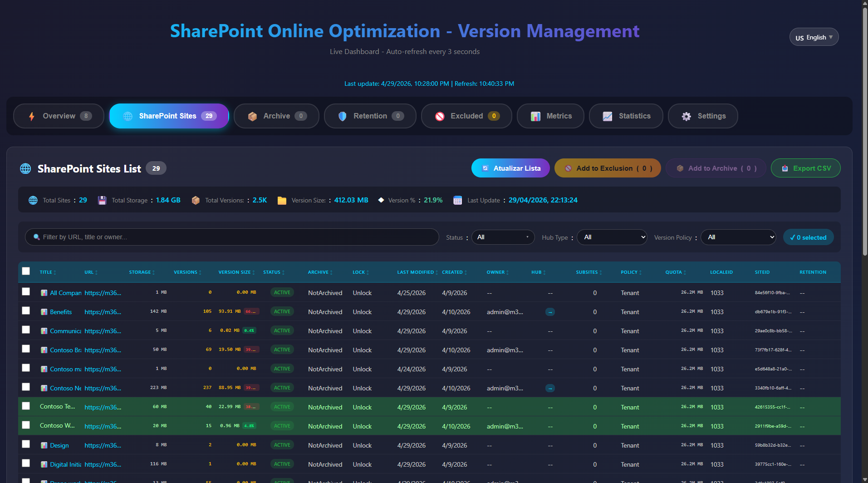Click the Archive box icon in tabs
This screenshot has width=868, height=483.
[252, 116]
